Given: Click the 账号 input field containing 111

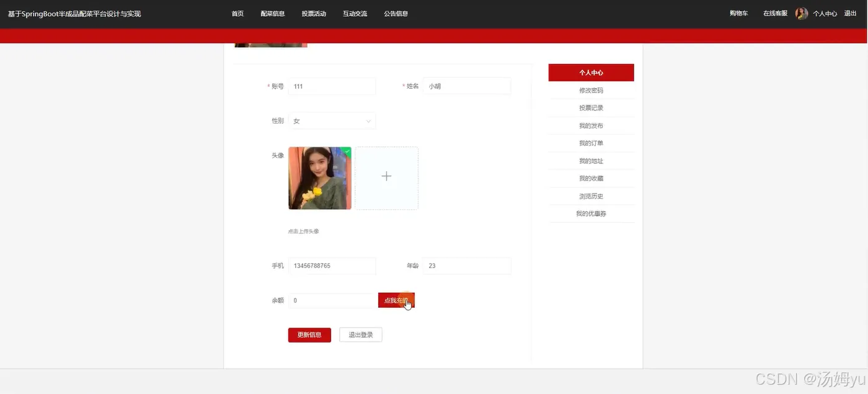Looking at the screenshot, I should pyautogui.click(x=332, y=86).
